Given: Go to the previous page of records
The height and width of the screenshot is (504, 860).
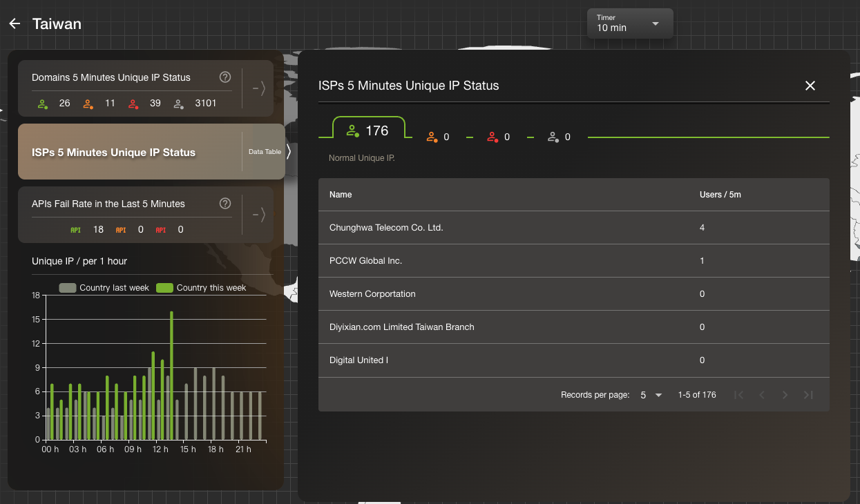Looking at the screenshot, I should coord(762,395).
